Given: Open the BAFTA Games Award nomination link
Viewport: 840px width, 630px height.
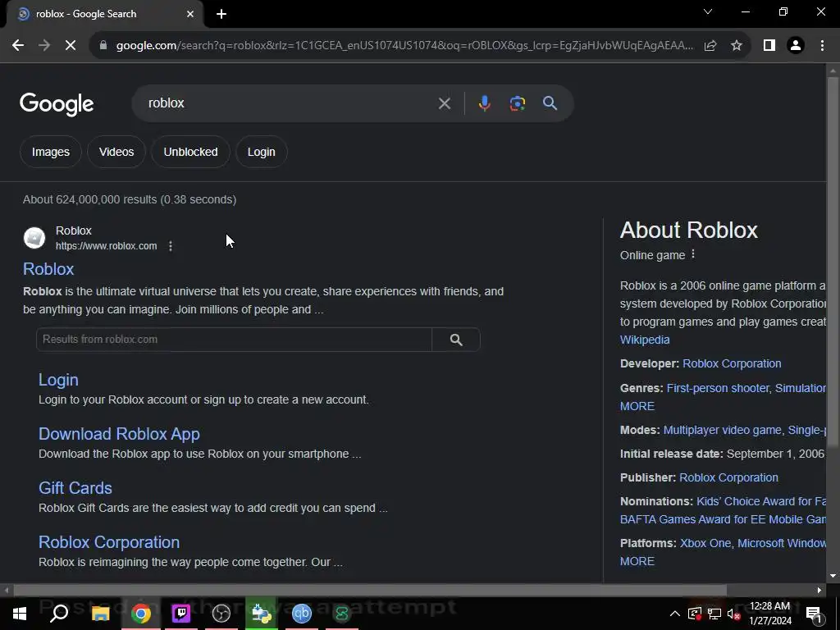Looking at the screenshot, I should pos(723,519).
